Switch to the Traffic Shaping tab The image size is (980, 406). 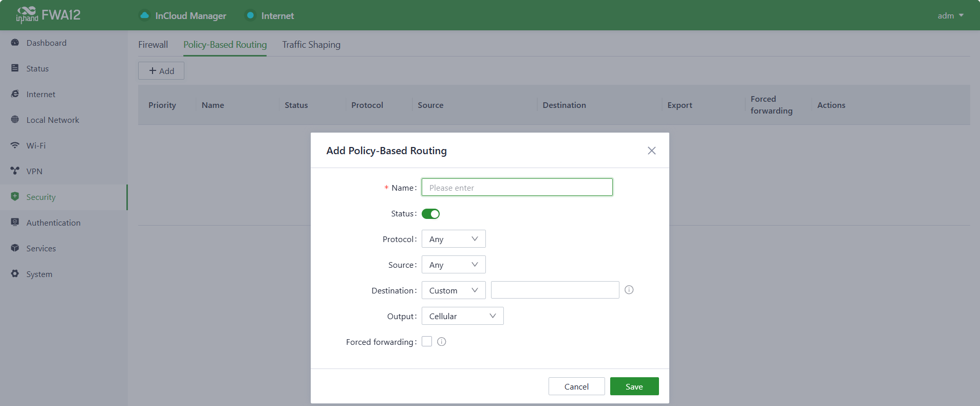point(311,45)
